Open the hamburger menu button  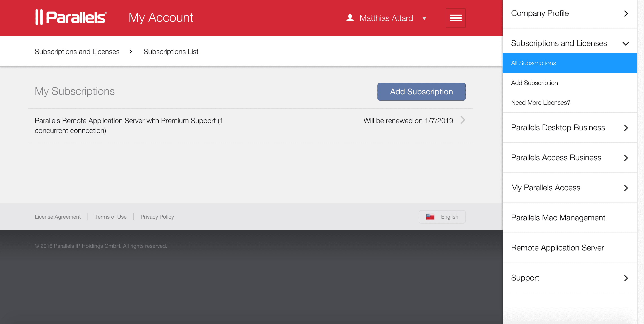(456, 18)
